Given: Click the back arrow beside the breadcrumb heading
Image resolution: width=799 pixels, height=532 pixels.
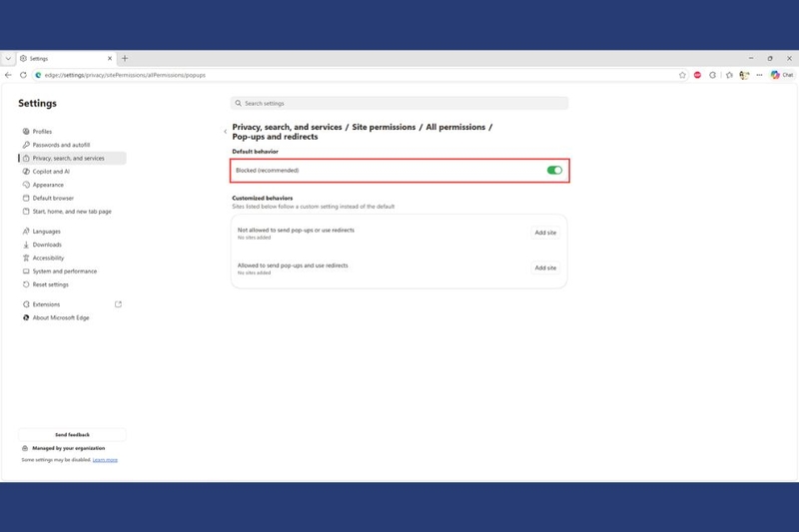Looking at the screenshot, I should [x=226, y=132].
